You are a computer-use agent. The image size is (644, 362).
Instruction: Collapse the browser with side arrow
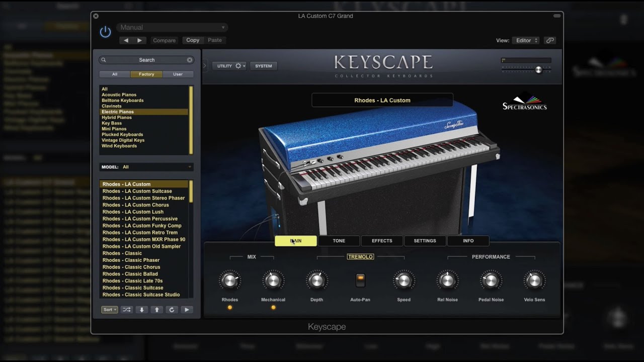tap(205, 65)
